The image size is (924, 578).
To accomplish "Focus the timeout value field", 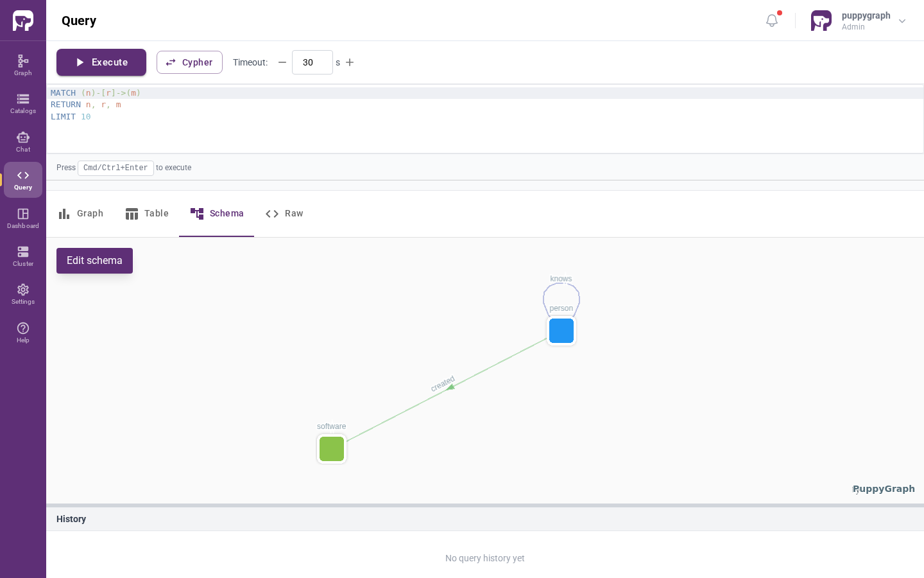I will (312, 62).
